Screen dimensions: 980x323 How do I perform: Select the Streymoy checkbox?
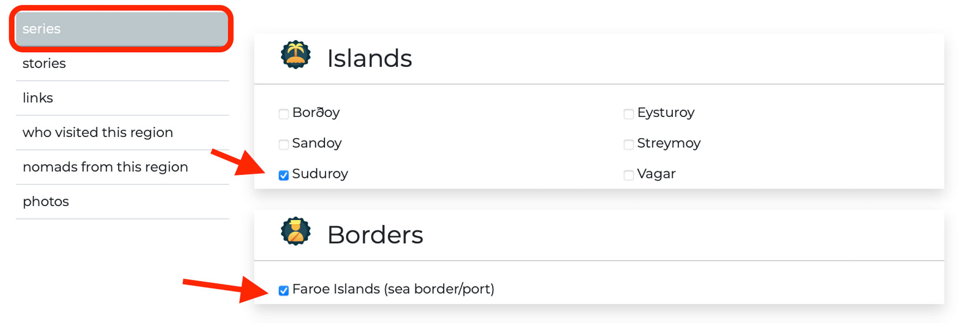point(629,144)
